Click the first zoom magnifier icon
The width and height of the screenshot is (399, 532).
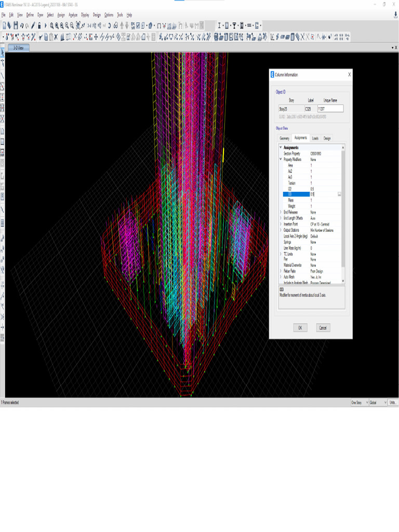coord(52,25)
